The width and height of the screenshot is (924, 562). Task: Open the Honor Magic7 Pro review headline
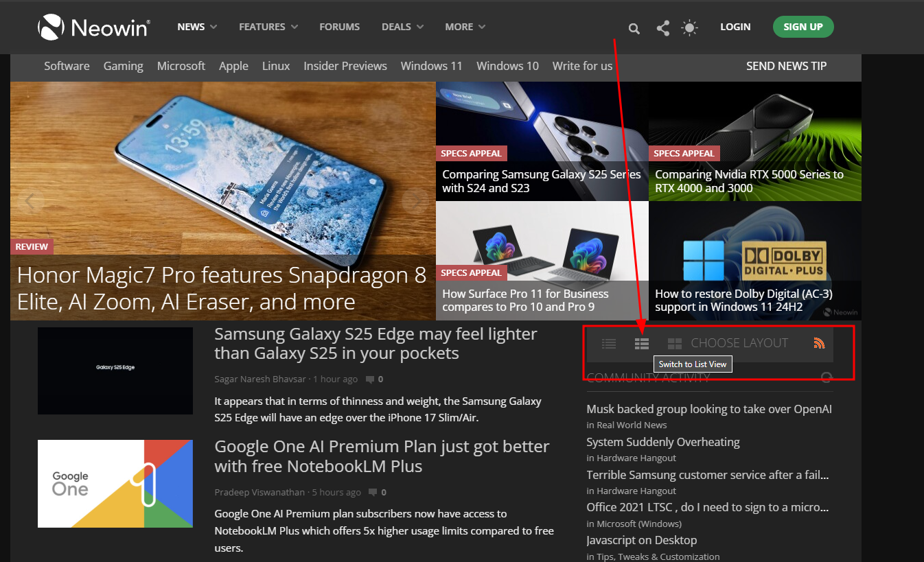pyautogui.click(x=222, y=288)
